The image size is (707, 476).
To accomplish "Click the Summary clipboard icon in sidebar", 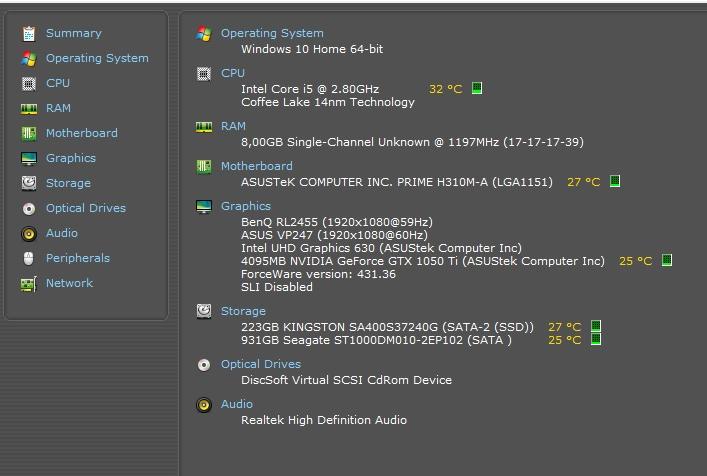I will (28, 33).
